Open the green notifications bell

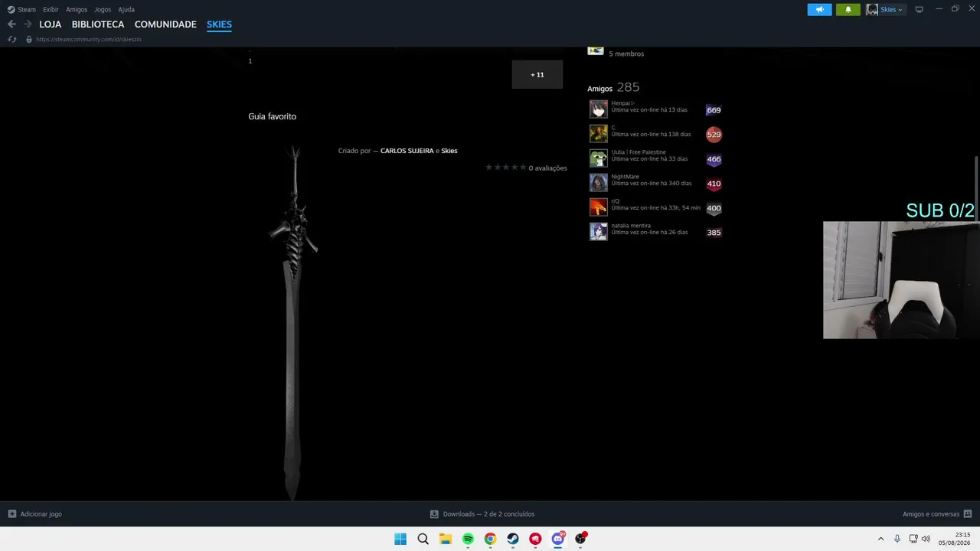(848, 9)
